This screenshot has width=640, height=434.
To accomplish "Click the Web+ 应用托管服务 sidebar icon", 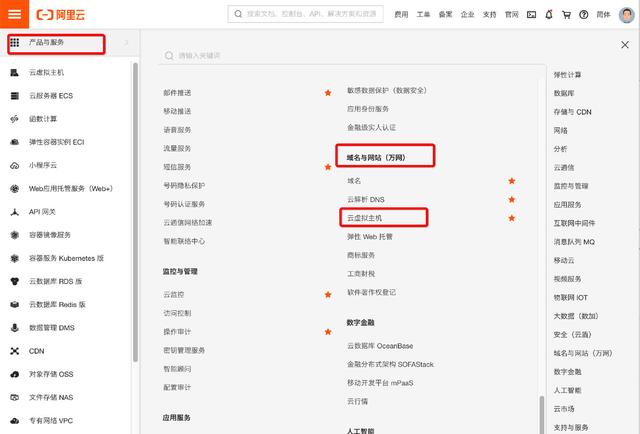I will [x=15, y=189].
